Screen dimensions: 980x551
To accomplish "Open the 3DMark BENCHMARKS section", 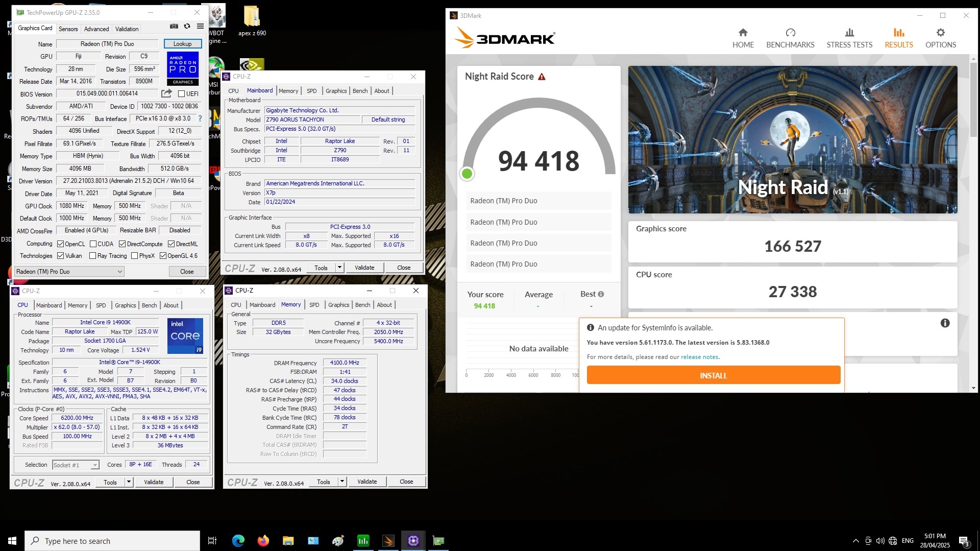I will (x=790, y=38).
